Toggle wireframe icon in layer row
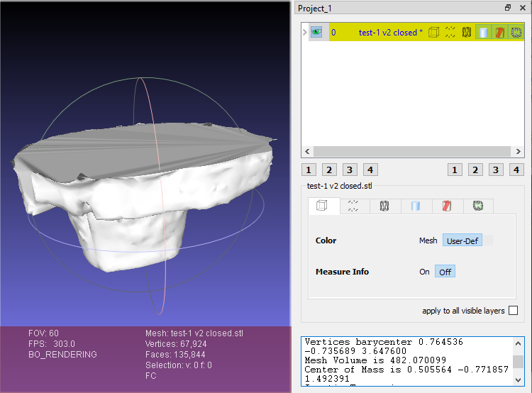Image resolution: width=532 pixels, height=393 pixels. 467,32
